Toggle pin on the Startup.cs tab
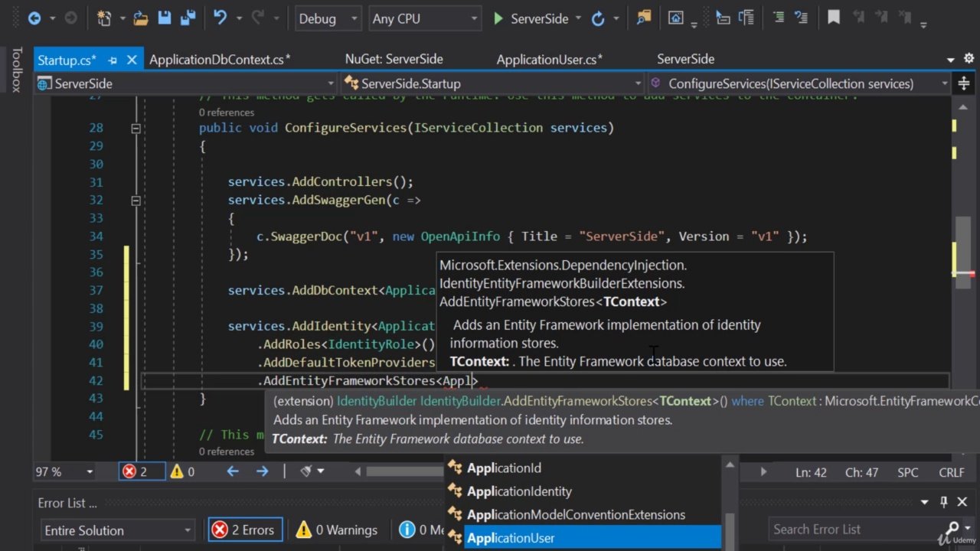The height and width of the screenshot is (551, 980). click(x=113, y=60)
